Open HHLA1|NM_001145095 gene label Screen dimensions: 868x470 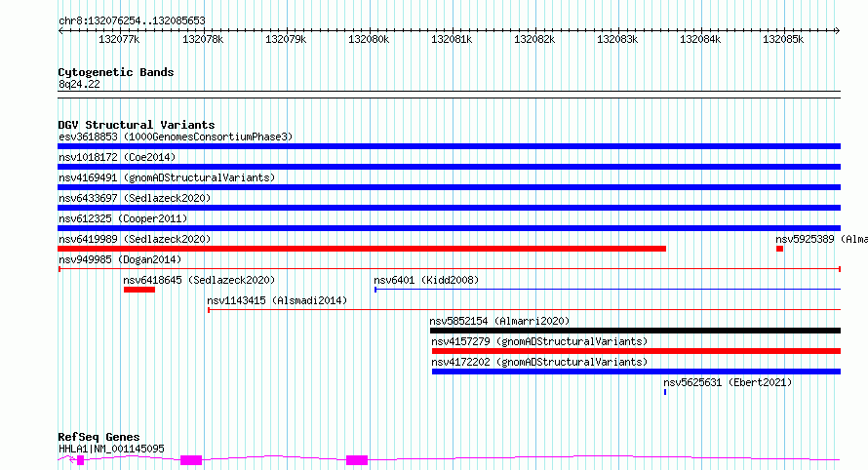tap(111, 449)
